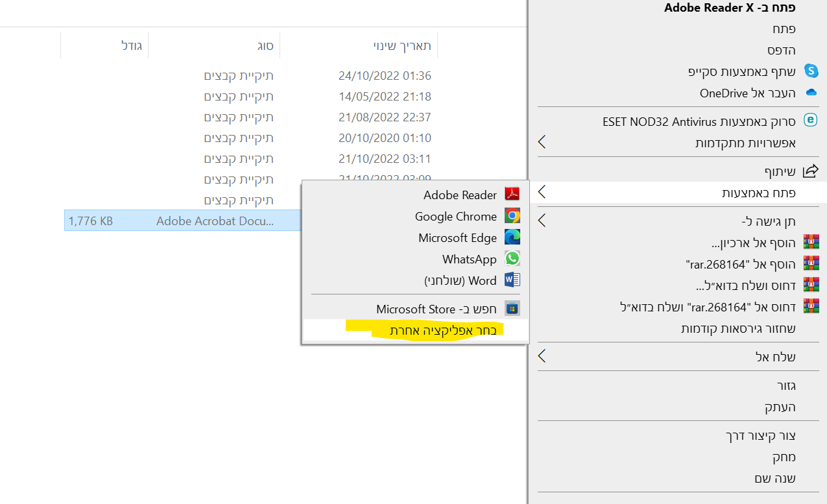Click the 1,776 KB size cell

tap(91, 221)
